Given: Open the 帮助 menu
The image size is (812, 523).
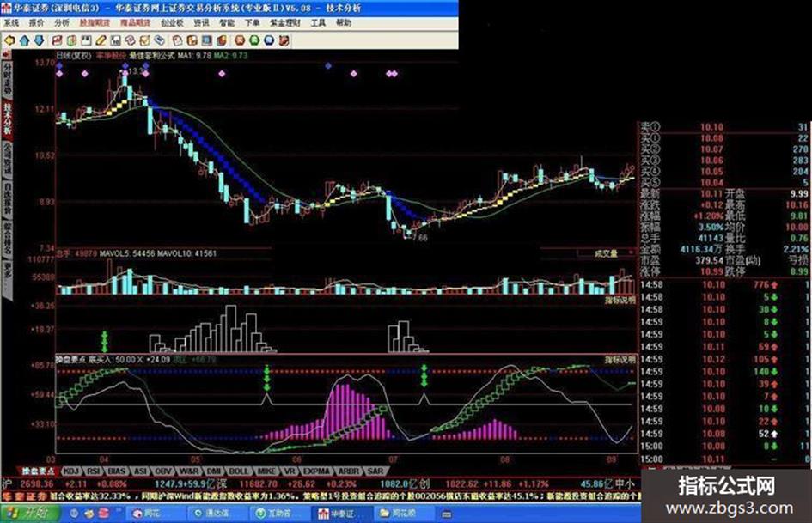Looking at the screenshot, I should pos(344,23).
